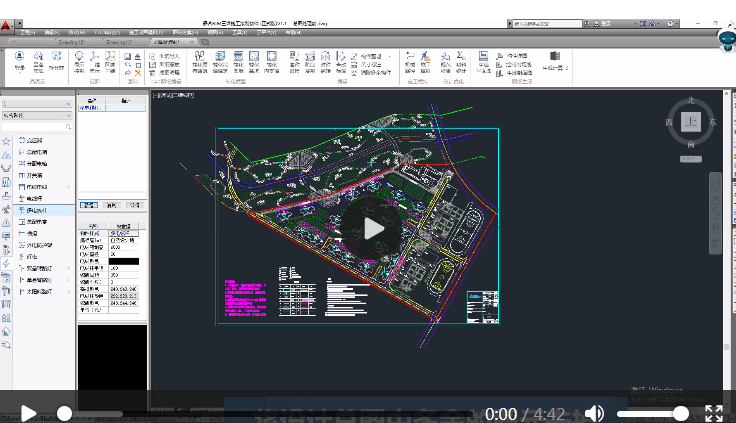
Task: Click the red AutoCAD application logo button
Action: (6, 25)
